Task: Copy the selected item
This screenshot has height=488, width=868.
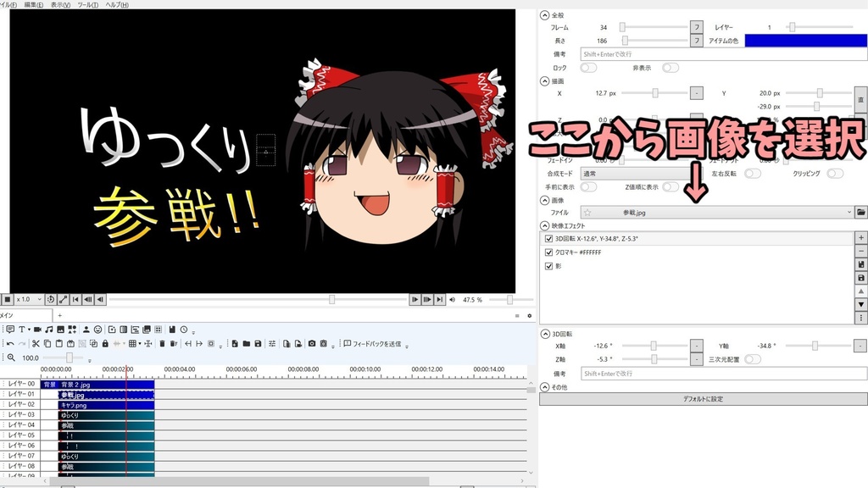Action: click(47, 344)
